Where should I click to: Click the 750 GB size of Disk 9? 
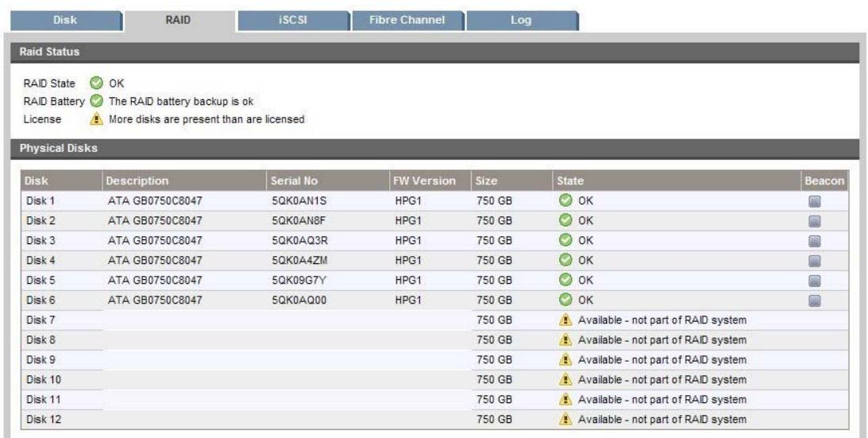pyautogui.click(x=494, y=360)
